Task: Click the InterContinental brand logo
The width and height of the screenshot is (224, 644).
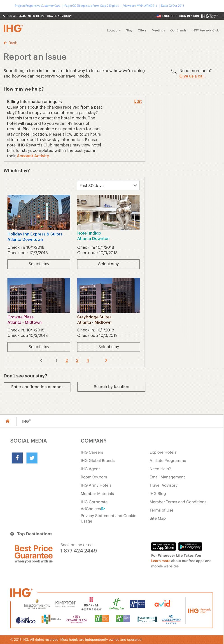Action: click(37, 604)
